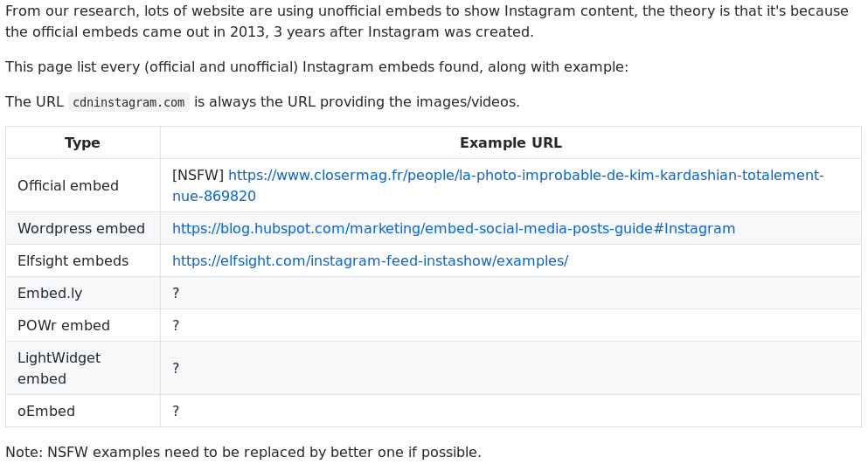Click the Example URL column header
Viewport: 868px width, 471px height.
pos(511,142)
